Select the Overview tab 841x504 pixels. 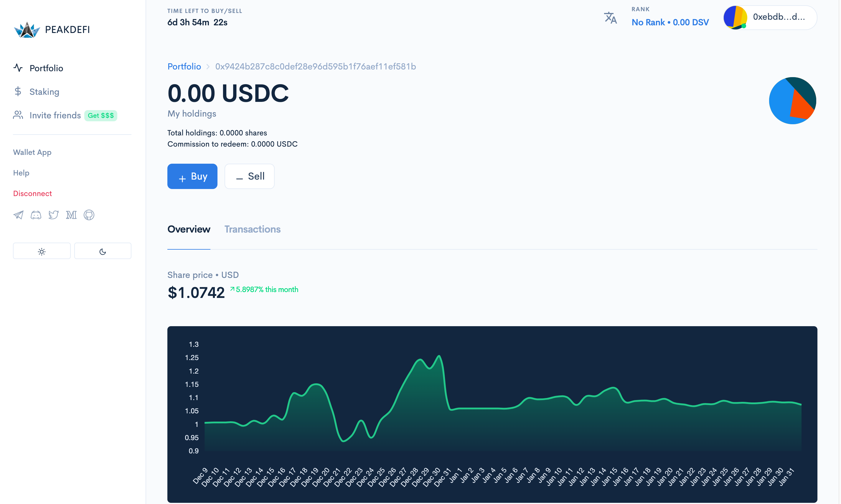(189, 230)
